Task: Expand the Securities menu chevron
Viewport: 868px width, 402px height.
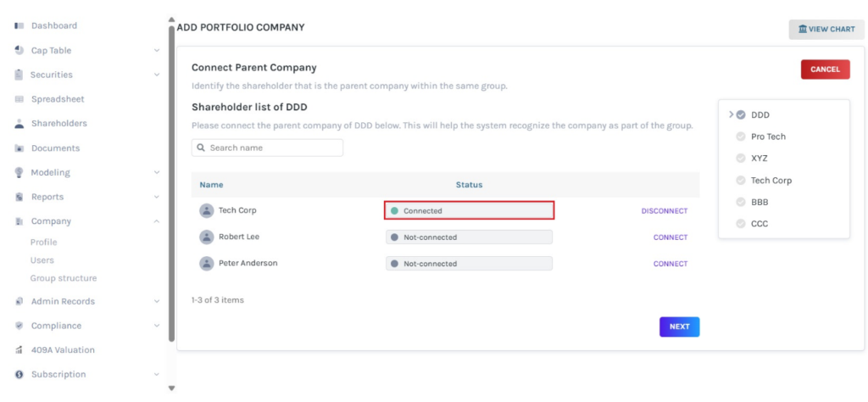Action: [157, 75]
